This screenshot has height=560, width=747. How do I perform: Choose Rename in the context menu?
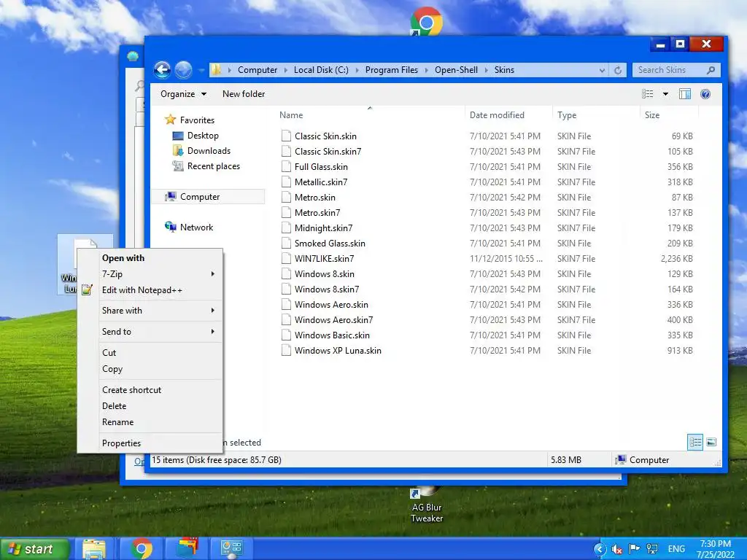117,422
